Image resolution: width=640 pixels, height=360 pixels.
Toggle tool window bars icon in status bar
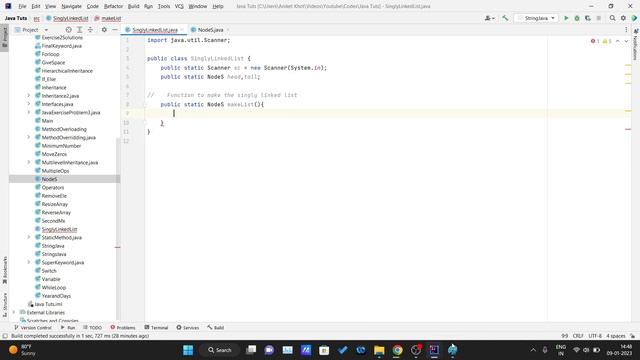5,336
